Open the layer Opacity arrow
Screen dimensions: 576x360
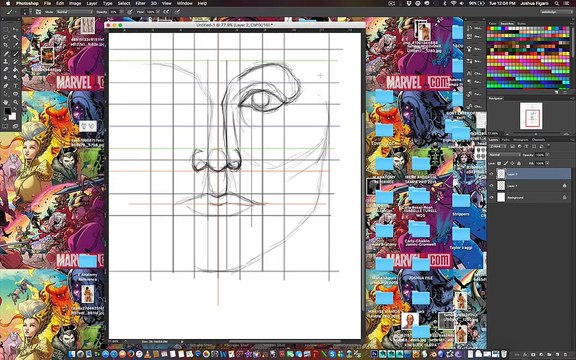[547, 155]
